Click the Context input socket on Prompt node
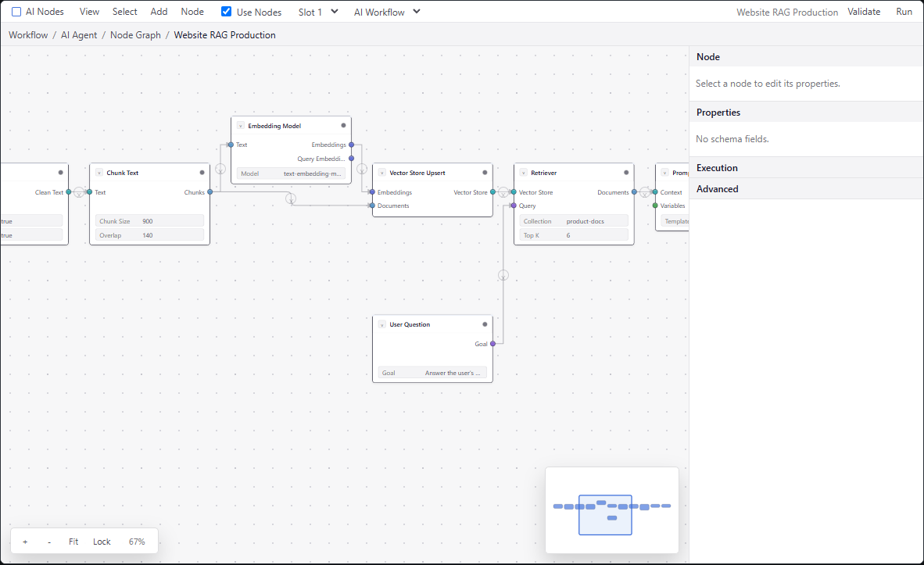The width and height of the screenshot is (924, 565). tap(655, 192)
